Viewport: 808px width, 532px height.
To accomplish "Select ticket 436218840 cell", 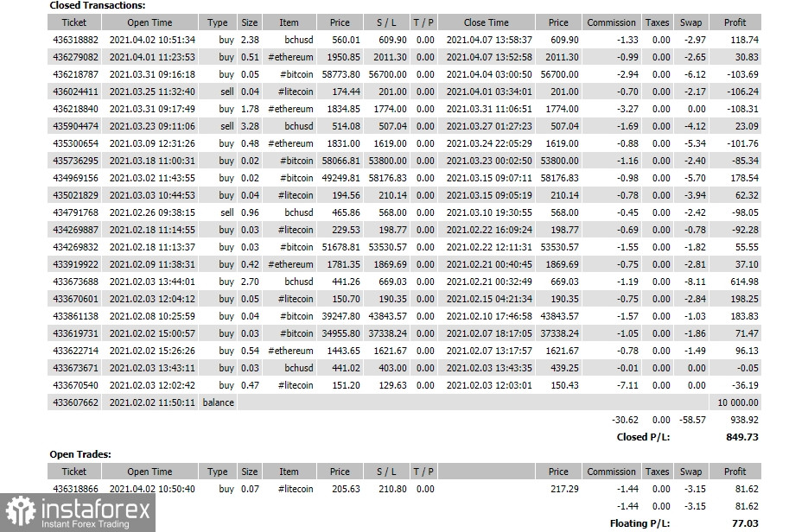I will [x=75, y=109].
